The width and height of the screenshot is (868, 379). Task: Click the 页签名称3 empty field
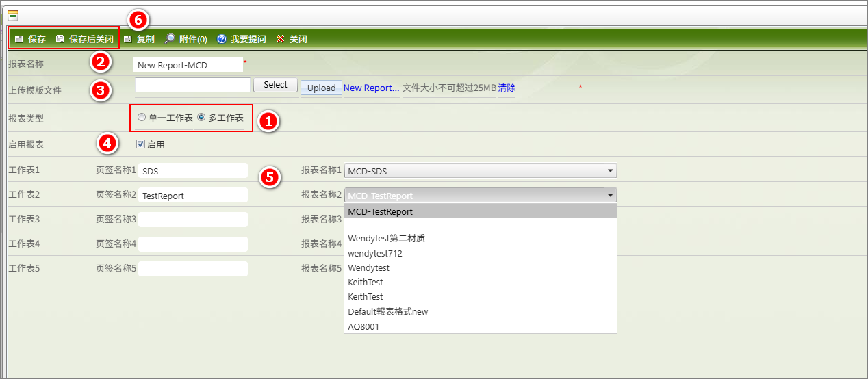point(193,219)
